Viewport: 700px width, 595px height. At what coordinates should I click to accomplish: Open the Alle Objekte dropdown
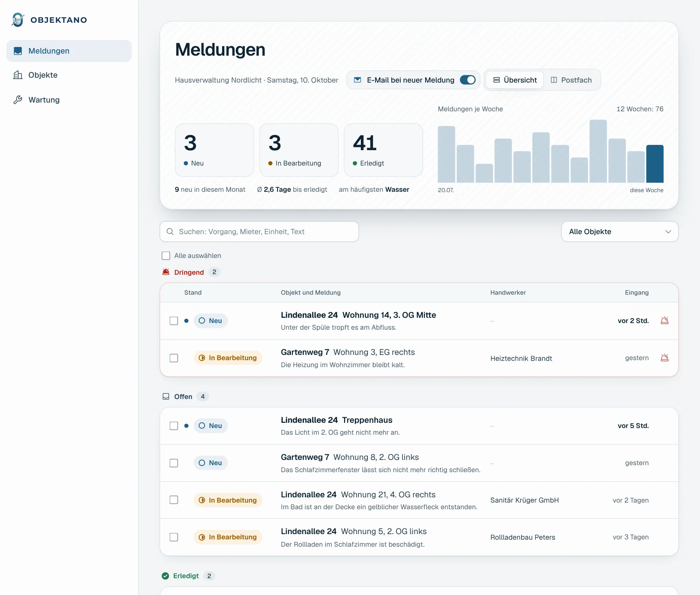click(619, 232)
